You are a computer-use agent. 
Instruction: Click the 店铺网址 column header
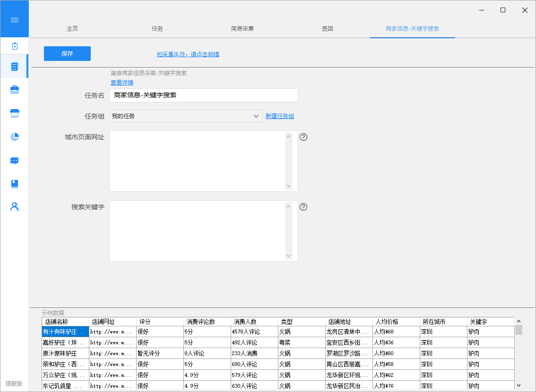tap(113, 322)
